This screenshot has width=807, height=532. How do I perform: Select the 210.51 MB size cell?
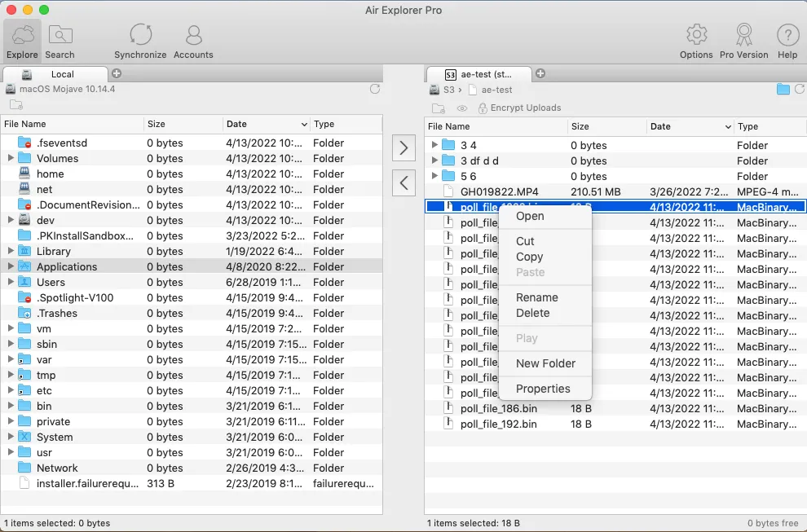(x=596, y=192)
